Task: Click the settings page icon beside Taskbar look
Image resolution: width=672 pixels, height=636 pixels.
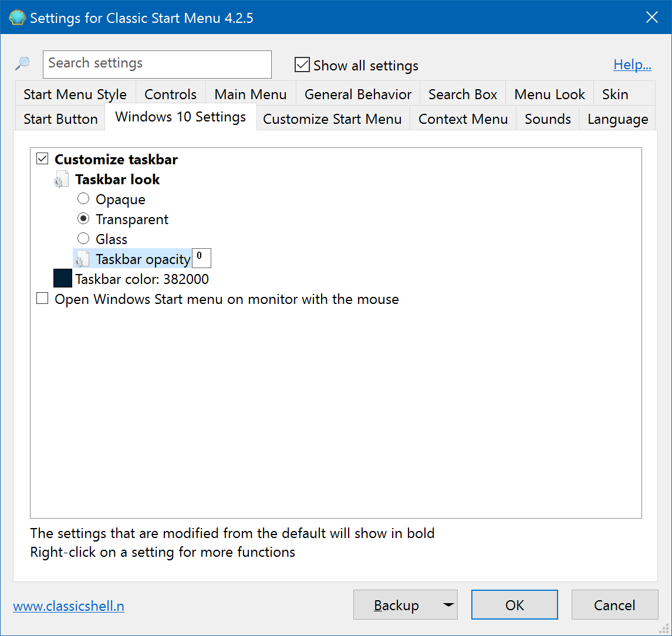Action: 61,179
